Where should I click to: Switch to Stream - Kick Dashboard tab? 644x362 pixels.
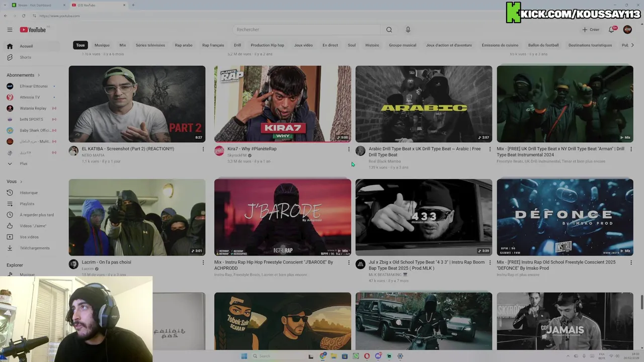click(x=38, y=5)
